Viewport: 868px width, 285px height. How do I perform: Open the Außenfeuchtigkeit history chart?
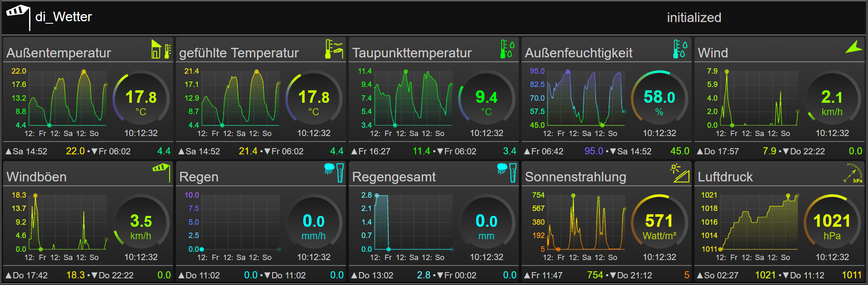pyautogui.click(x=578, y=103)
